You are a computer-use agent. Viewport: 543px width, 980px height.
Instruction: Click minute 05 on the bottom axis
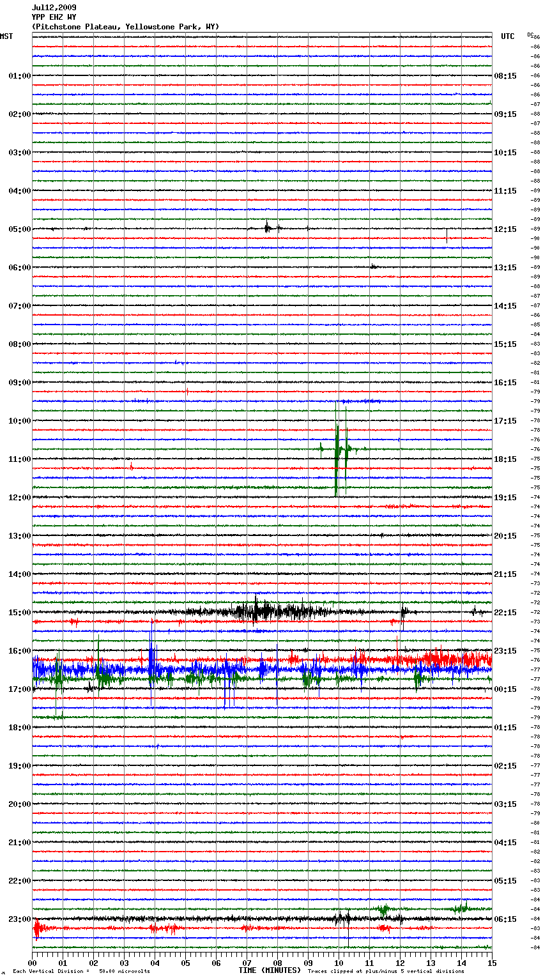click(185, 963)
